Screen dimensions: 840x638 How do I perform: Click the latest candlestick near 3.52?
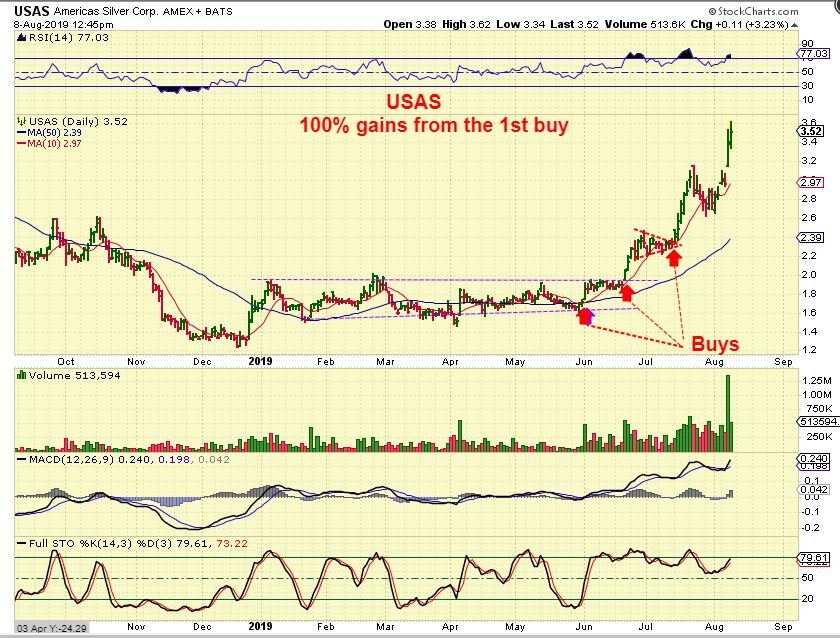pyautogui.click(x=731, y=136)
